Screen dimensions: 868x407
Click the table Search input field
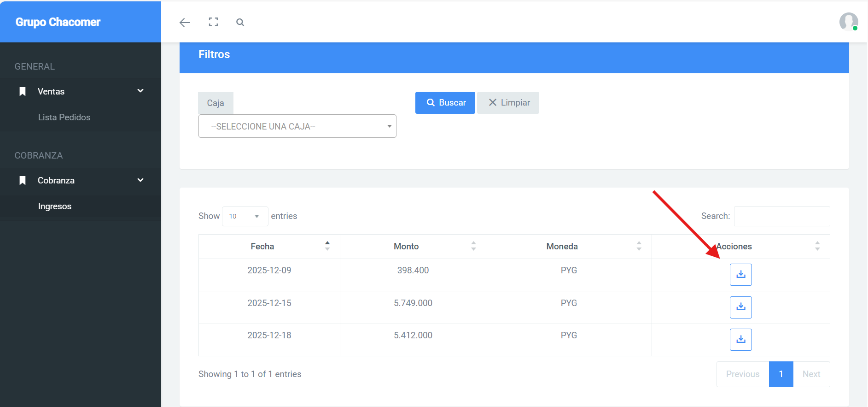tap(781, 216)
